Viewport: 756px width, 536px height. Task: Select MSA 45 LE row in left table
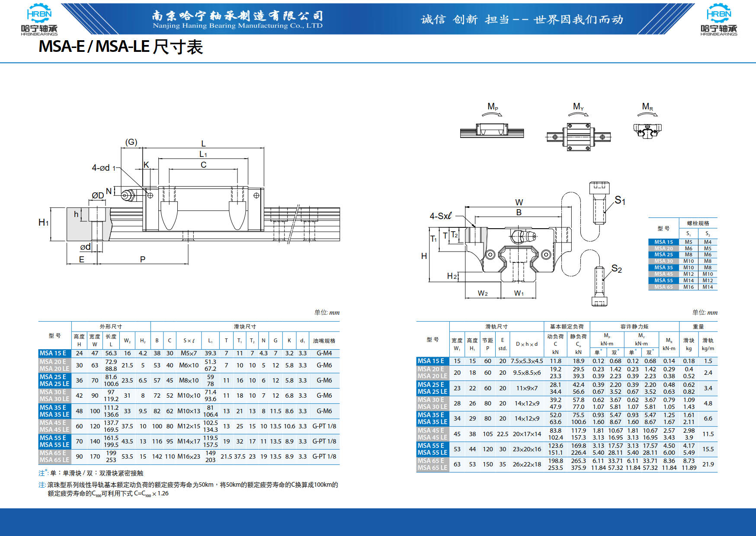coord(54,430)
